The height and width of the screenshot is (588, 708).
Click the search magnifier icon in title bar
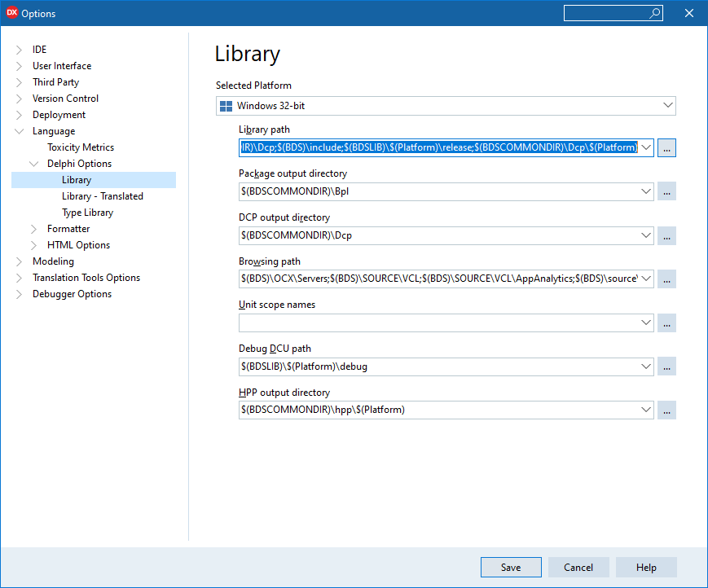655,14
